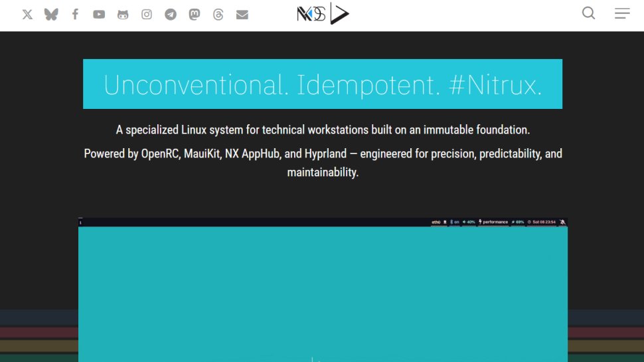Open the Mastodon social icon

[x=195, y=15]
